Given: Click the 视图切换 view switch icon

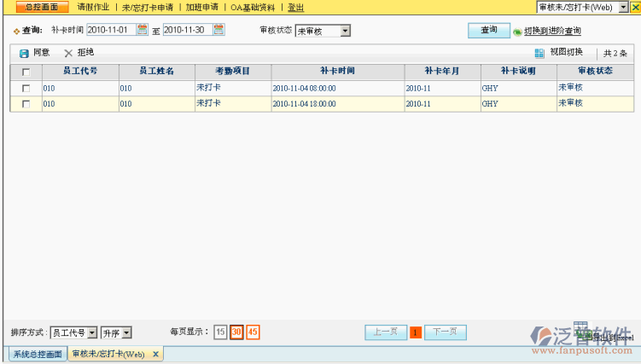Looking at the screenshot, I should pos(539,53).
